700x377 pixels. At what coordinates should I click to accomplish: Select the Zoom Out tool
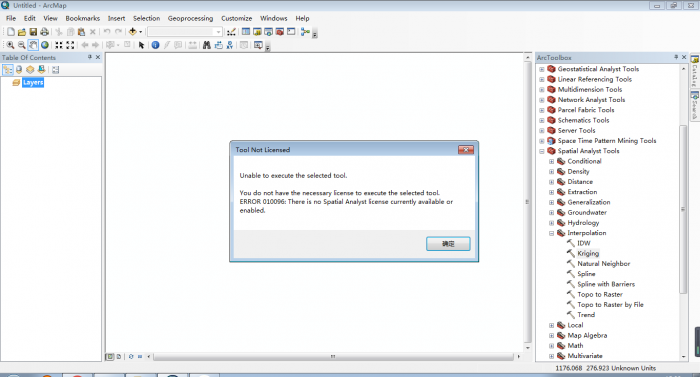pyautogui.click(x=21, y=45)
